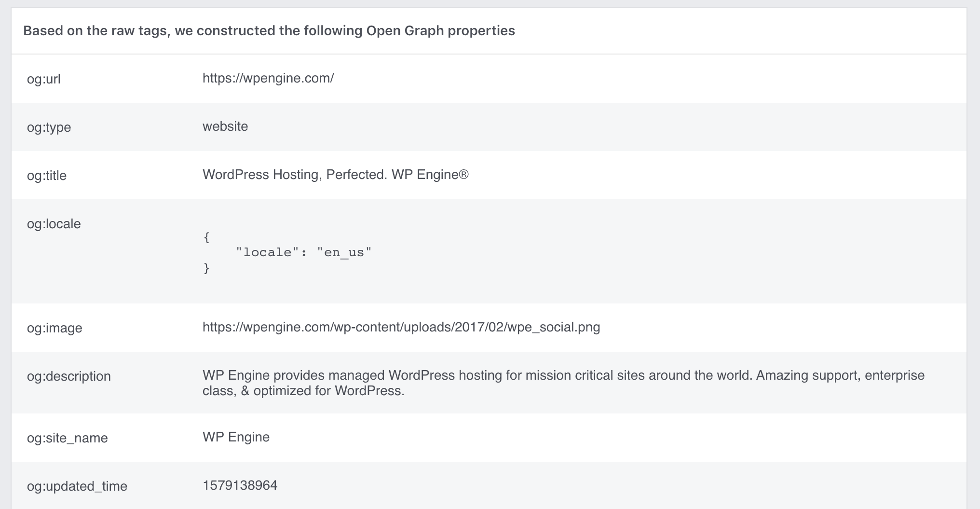Click the https://wpengine.com/ URL value
980x509 pixels.
268,78
